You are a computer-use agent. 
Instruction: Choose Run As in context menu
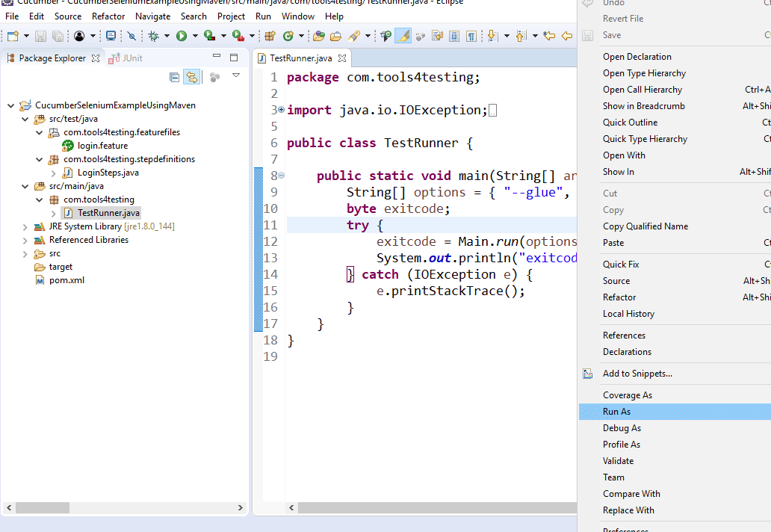[x=675, y=412]
